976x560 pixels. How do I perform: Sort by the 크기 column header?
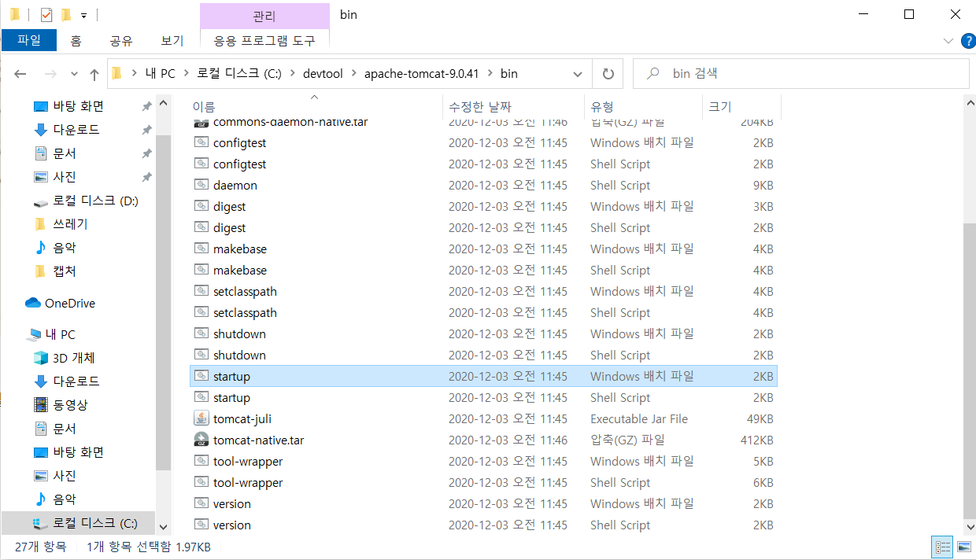(741, 107)
